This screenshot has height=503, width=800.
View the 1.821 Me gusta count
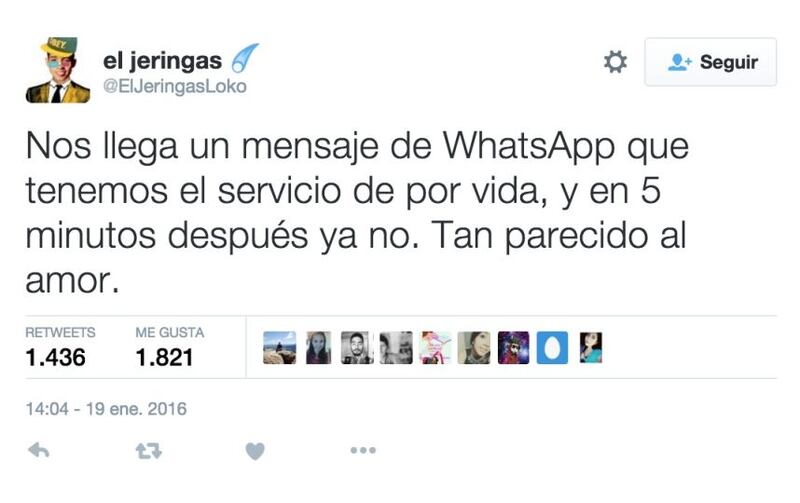click(164, 357)
